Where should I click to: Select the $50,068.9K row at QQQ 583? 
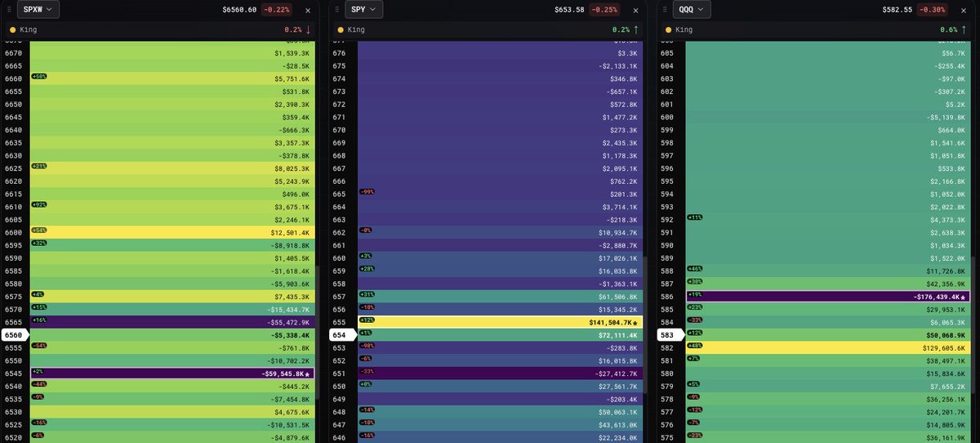828,335
